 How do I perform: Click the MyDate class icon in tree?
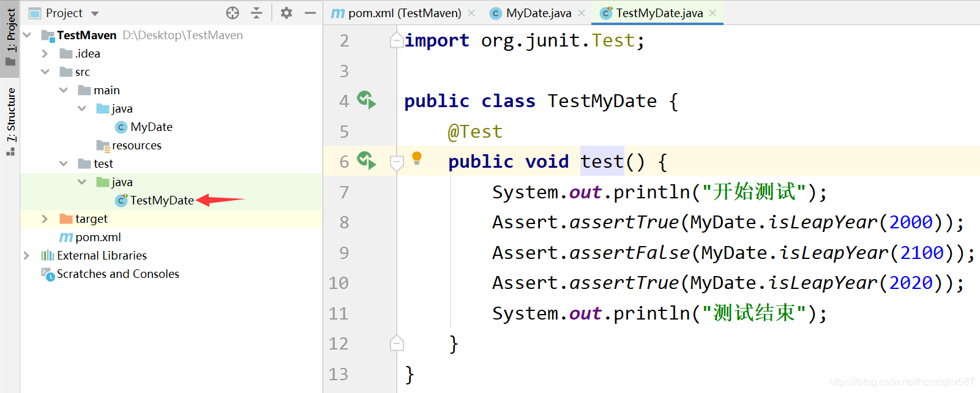coord(121,127)
